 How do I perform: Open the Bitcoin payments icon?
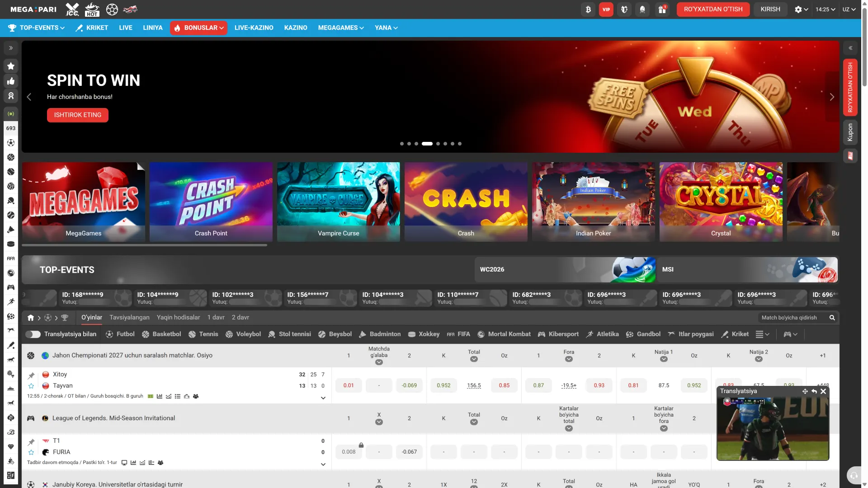coord(588,9)
